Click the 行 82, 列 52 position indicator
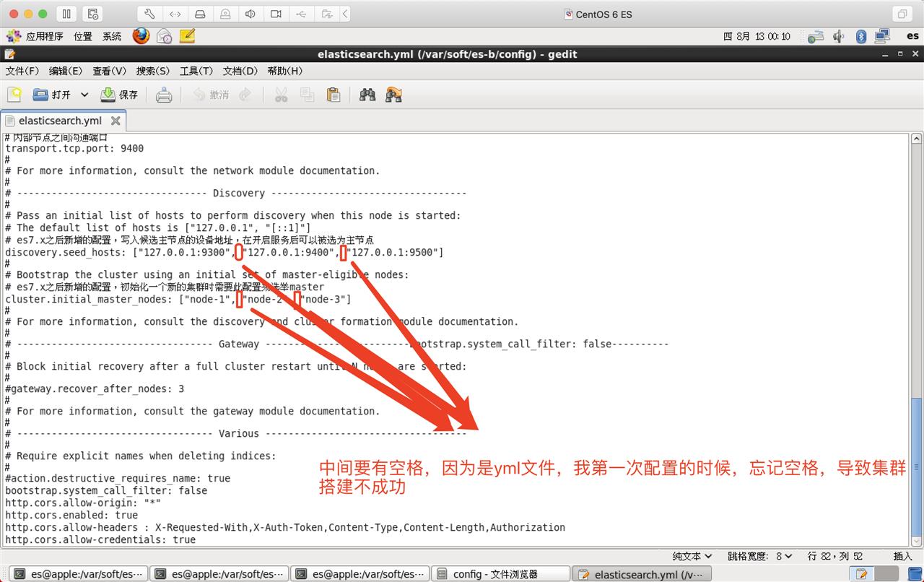The image size is (924, 582). [834, 556]
